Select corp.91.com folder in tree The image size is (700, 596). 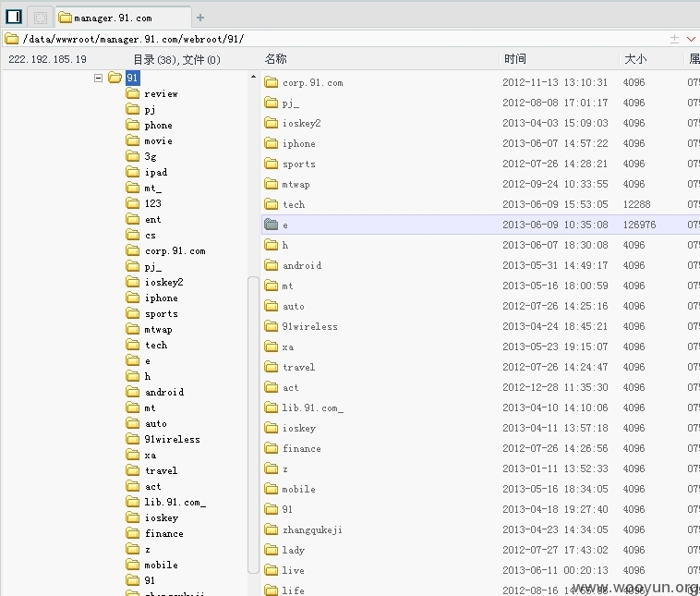click(175, 251)
